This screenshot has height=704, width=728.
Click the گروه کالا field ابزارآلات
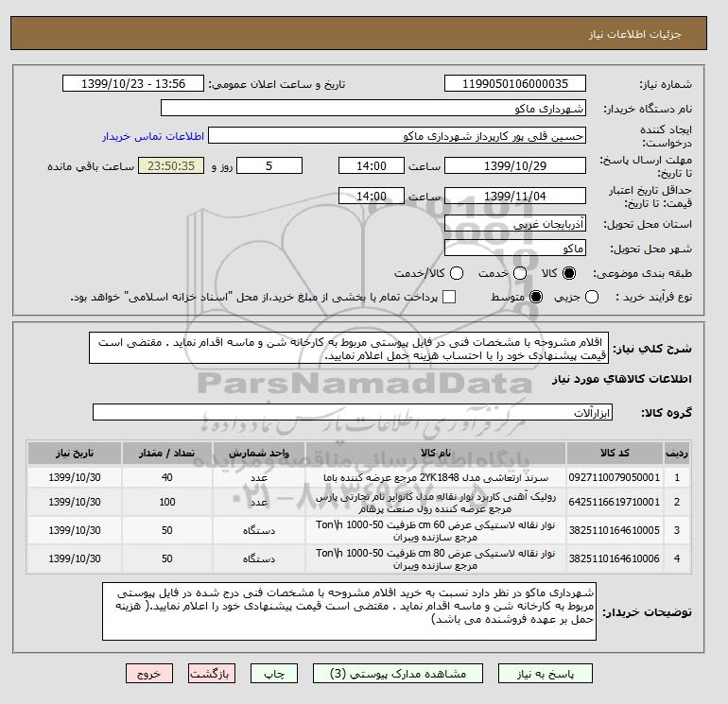(x=353, y=412)
